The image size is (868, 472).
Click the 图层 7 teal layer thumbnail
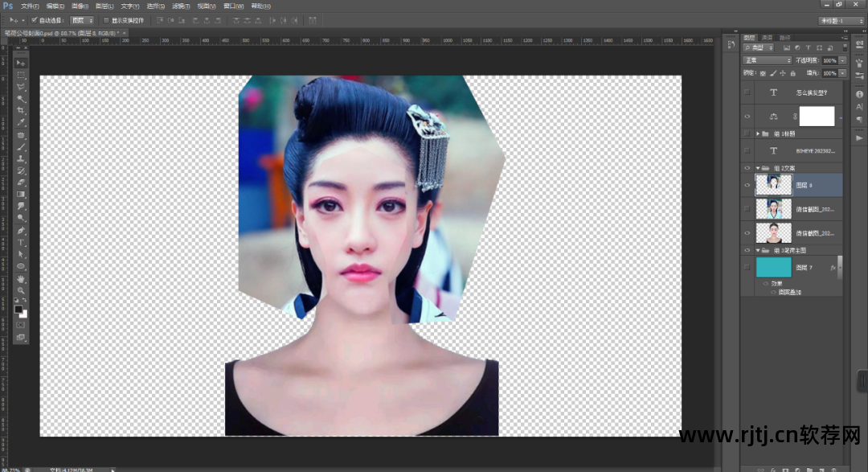pos(773,267)
